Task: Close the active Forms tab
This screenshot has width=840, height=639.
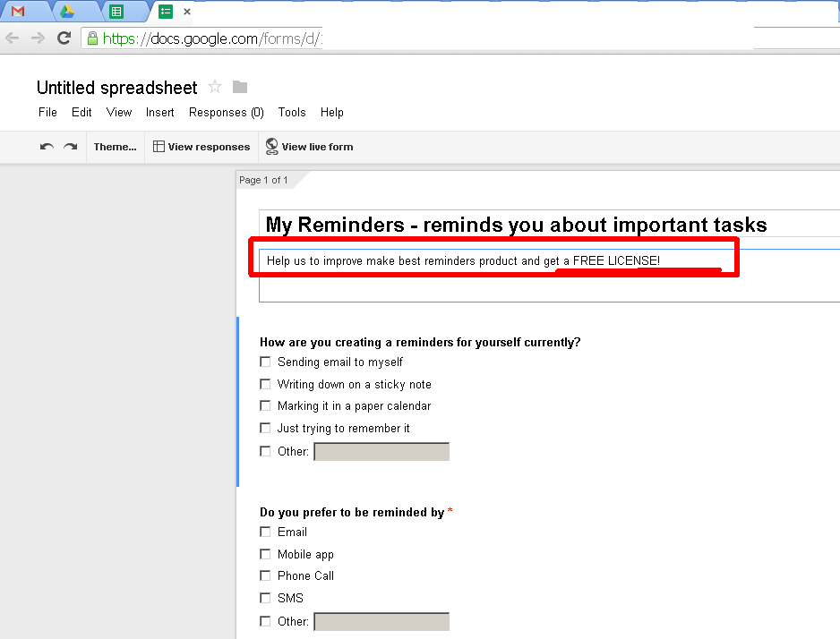Action: pyautogui.click(x=187, y=12)
